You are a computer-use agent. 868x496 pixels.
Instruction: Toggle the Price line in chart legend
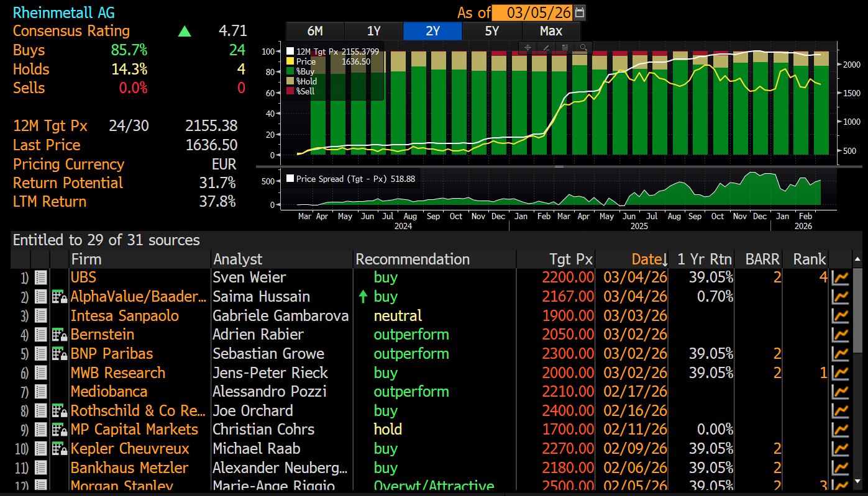(291, 61)
